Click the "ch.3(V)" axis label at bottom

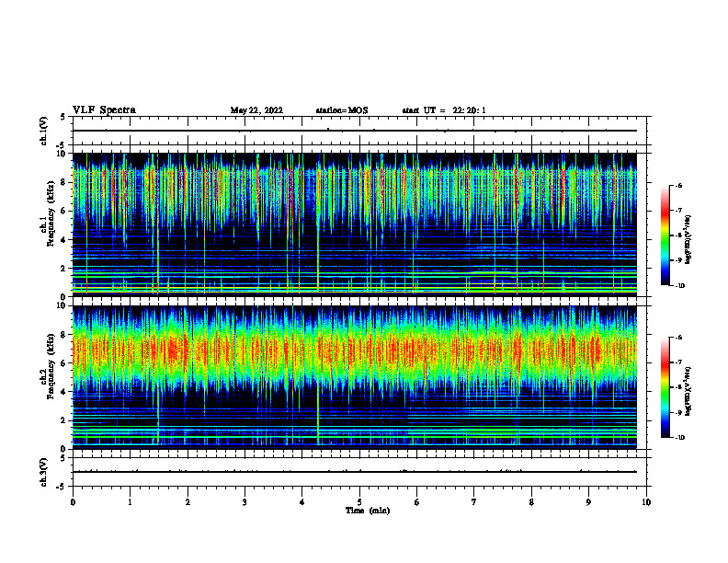(43, 472)
